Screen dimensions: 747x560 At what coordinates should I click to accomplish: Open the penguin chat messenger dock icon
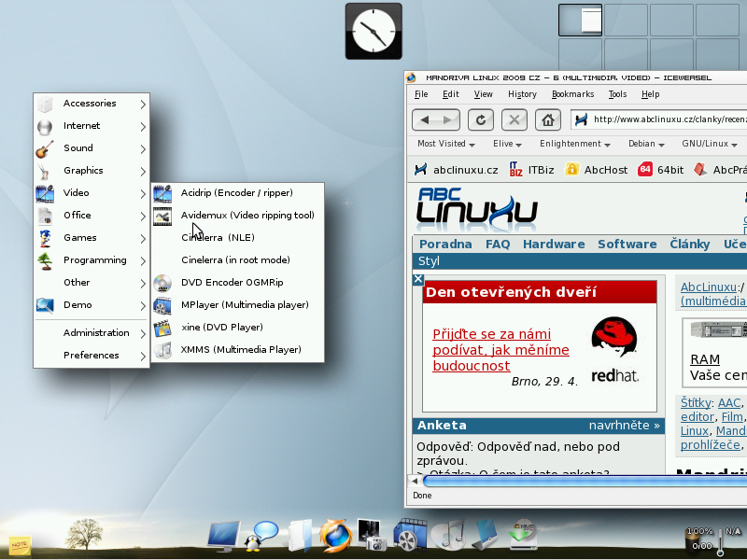pos(261,536)
